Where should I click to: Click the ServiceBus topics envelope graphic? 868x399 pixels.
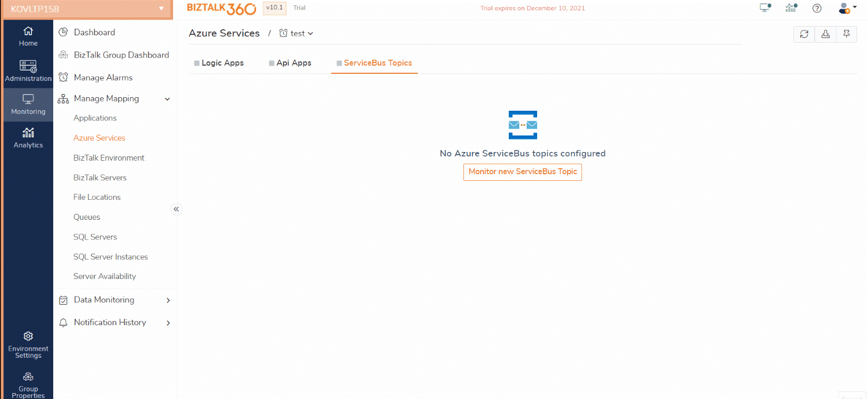click(523, 125)
